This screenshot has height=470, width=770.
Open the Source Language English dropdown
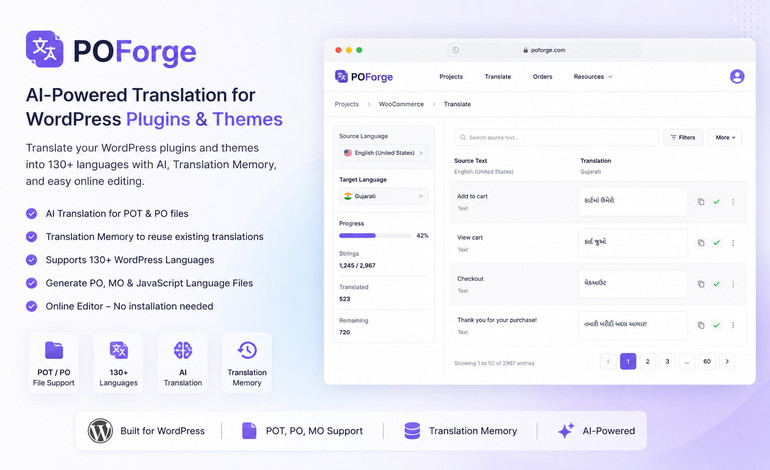384,153
